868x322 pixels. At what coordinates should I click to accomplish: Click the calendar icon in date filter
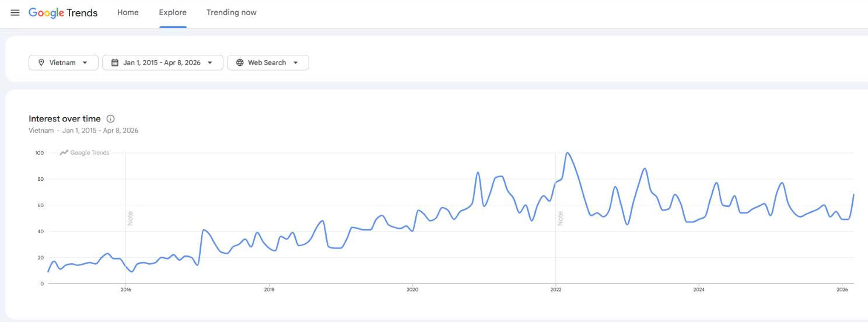point(115,62)
